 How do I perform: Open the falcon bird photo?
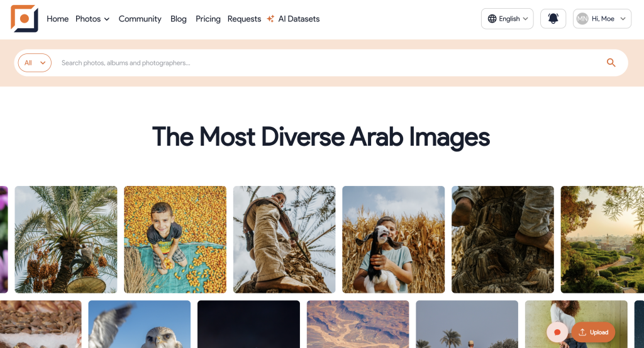(x=139, y=324)
